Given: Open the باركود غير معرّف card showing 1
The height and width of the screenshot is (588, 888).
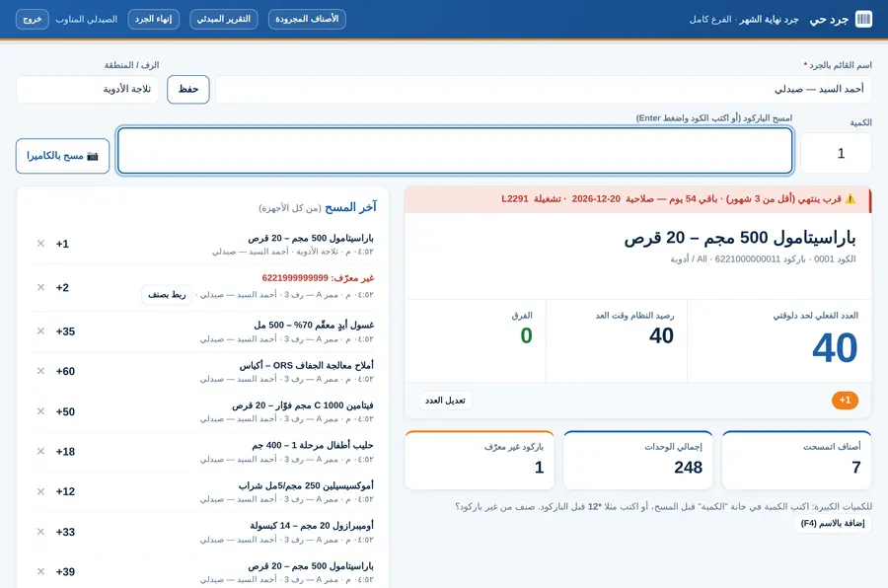Looking at the screenshot, I should 480,460.
